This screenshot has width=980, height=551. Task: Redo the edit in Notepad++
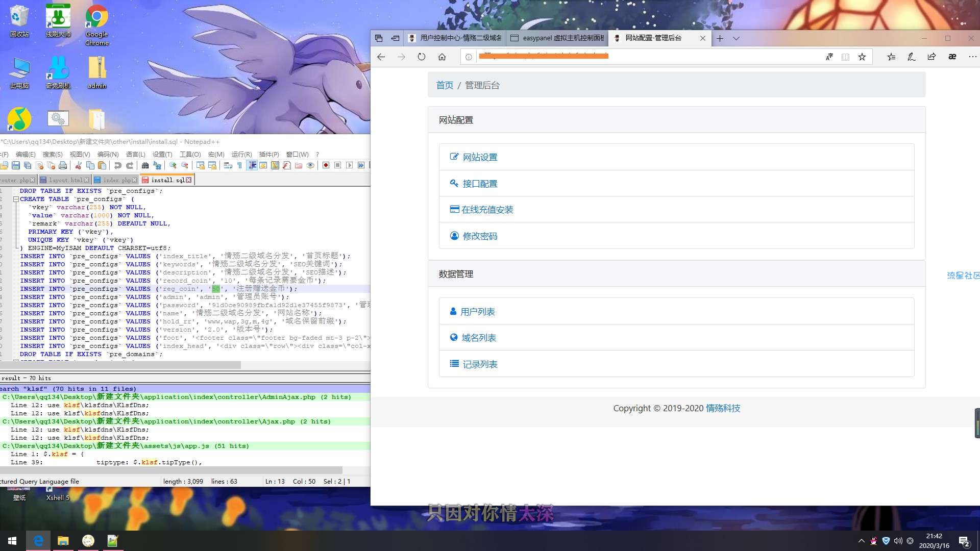click(x=130, y=165)
